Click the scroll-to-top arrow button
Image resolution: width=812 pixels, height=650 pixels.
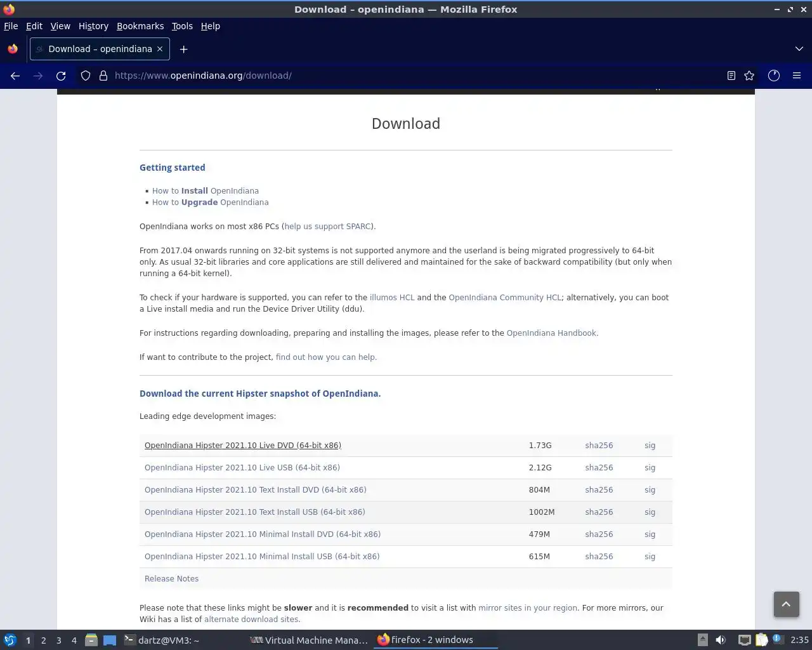click(786, 604)
